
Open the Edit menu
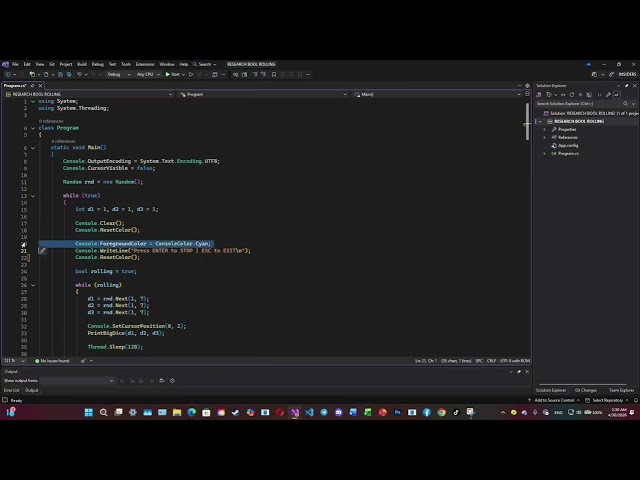27,64
